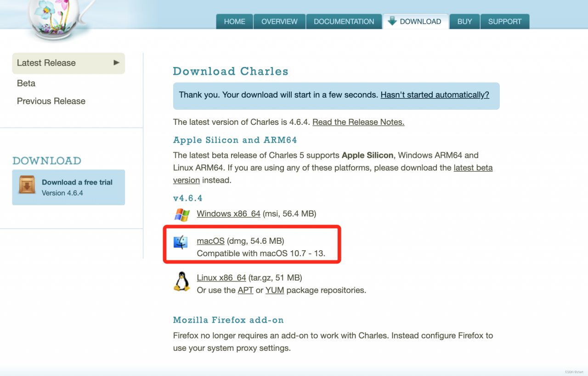This screenshot has width=588, height=376.
Task: Select Latest Release in sidebar
Action: (68, 63)
